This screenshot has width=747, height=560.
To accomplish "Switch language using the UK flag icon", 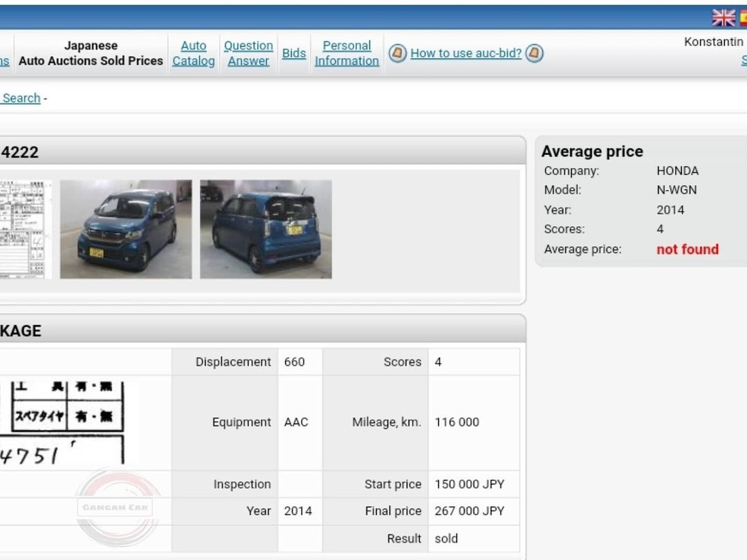I will pos(723,17).
